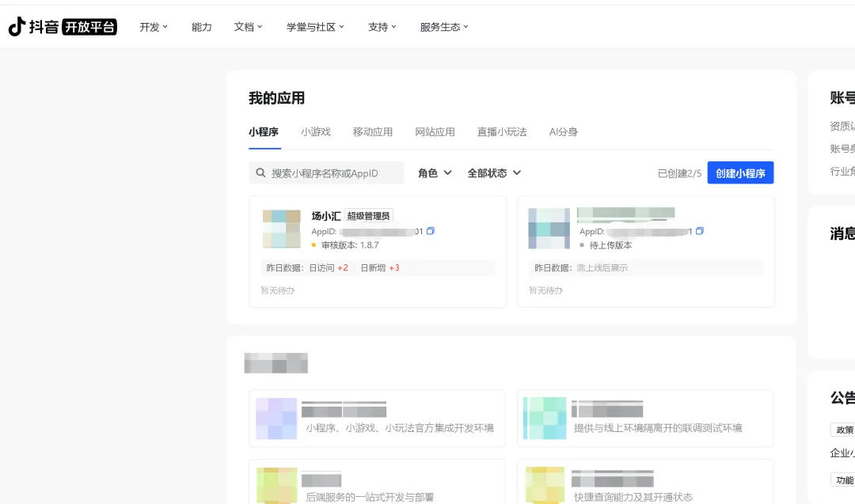Click the 联调测试环境 card icon
The image size is (855, 504).
click(x=545, y=419)
